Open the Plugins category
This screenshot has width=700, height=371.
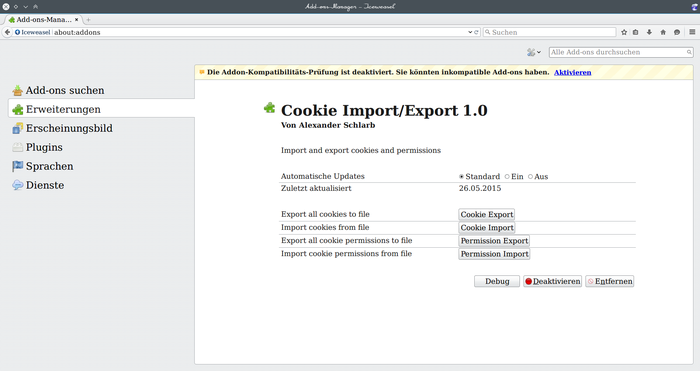(x=101, y=147)
